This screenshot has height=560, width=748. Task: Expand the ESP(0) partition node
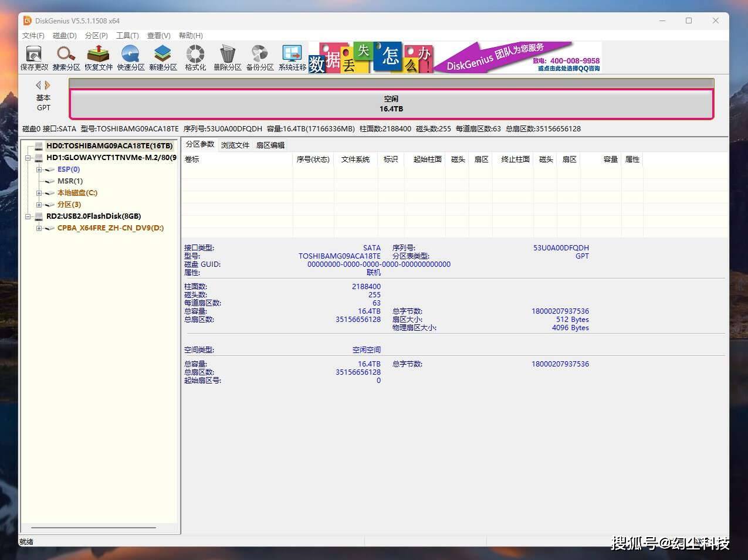(x=39, y=169)
